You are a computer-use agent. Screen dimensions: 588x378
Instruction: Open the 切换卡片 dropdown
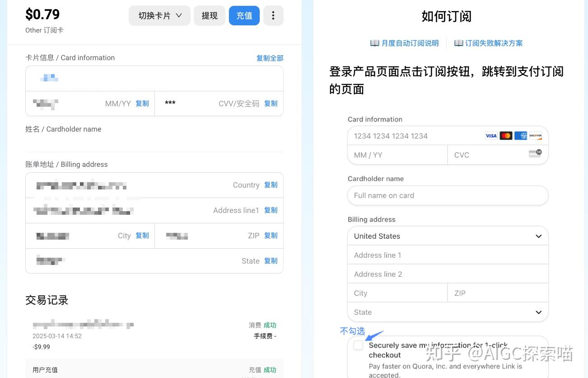coord(159,15)
